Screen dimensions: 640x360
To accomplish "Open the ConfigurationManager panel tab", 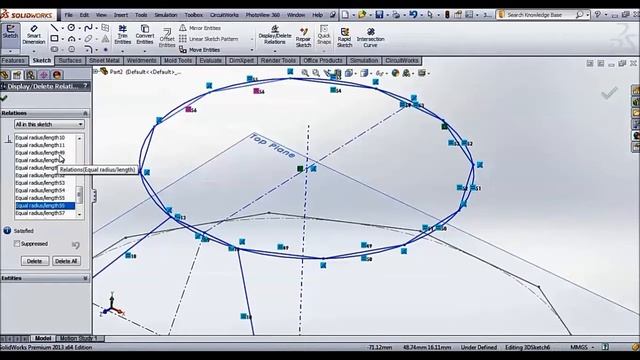I will click(x=30, y=75).
